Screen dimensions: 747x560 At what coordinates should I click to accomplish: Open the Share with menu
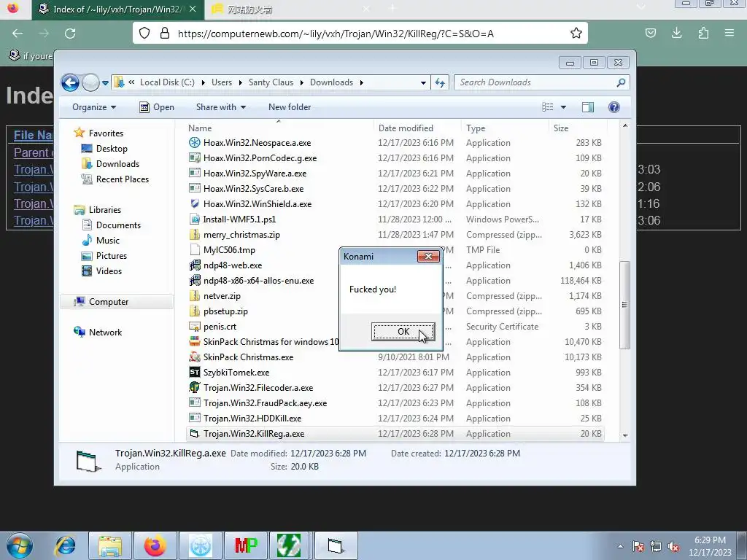[x=220, y=107]
